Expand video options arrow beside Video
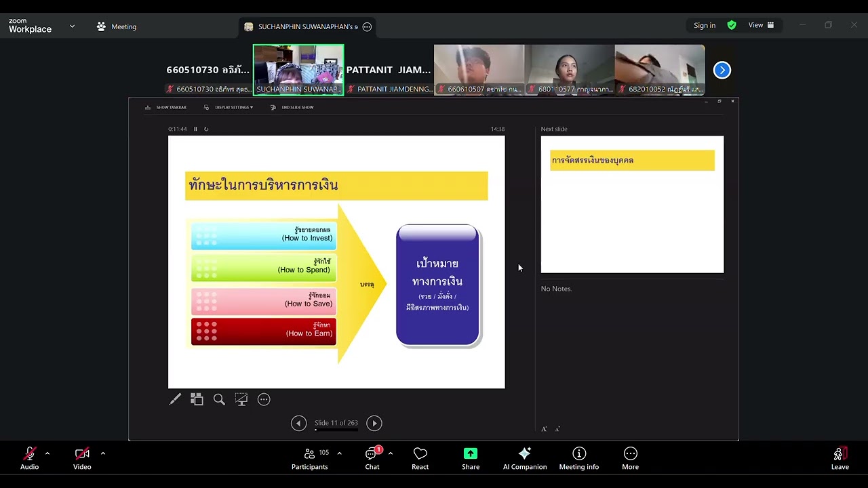Viewport: 868px width, 488px height. [103, 453]
